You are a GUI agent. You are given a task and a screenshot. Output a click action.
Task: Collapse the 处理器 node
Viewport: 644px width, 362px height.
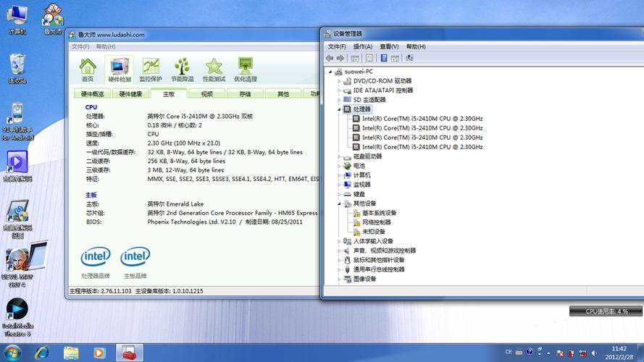[339, 109]
